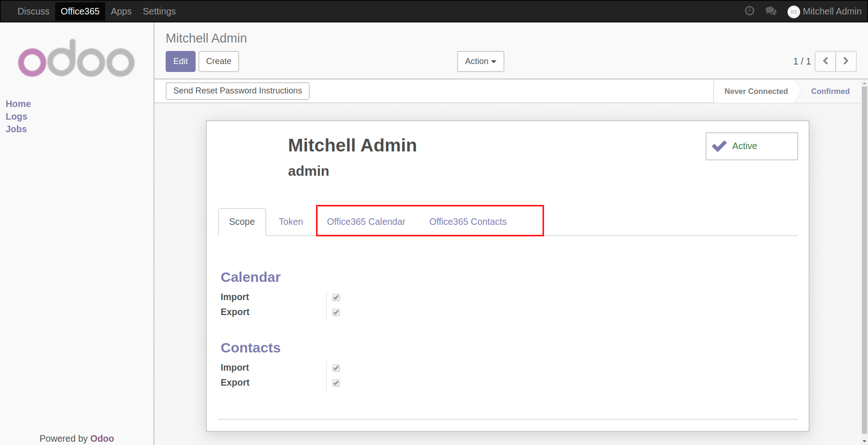Open the conversations chat icon

point(771,11)
